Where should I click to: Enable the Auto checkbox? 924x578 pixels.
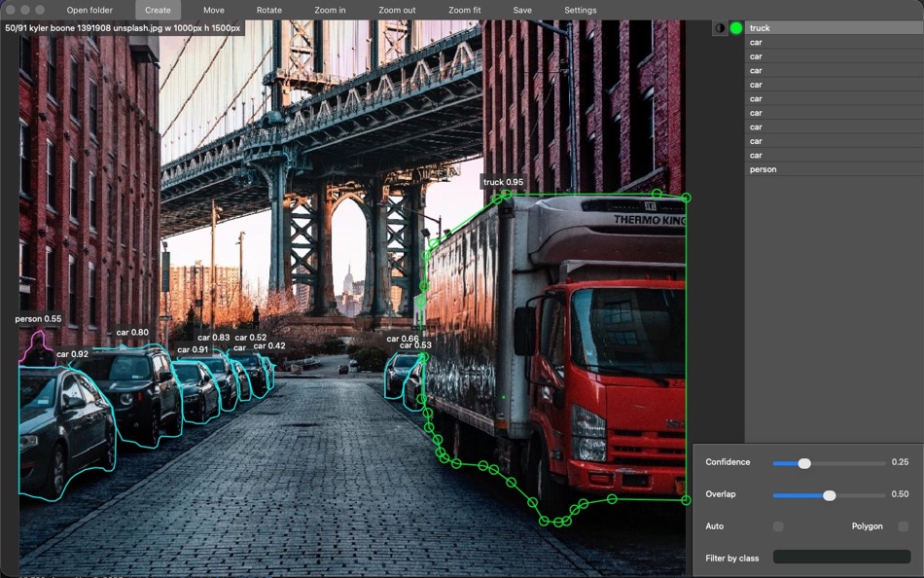tap(778, 526)
